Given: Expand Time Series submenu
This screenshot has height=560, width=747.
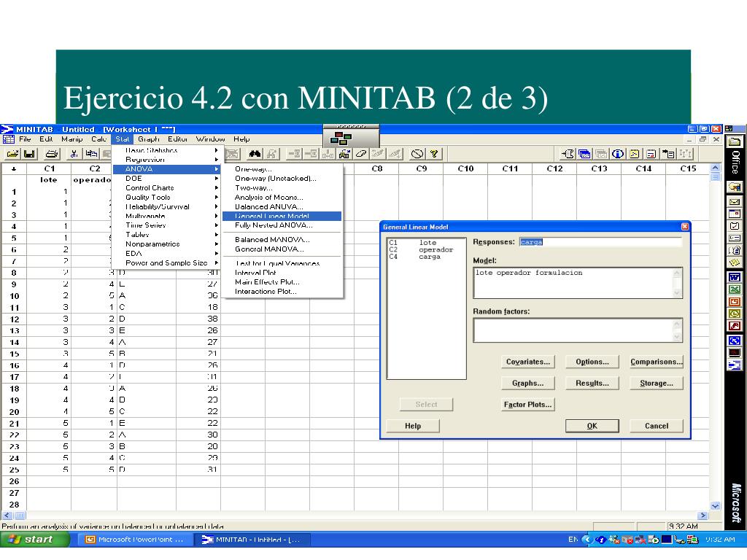Looking at the screenshot, I should [166, 225].
